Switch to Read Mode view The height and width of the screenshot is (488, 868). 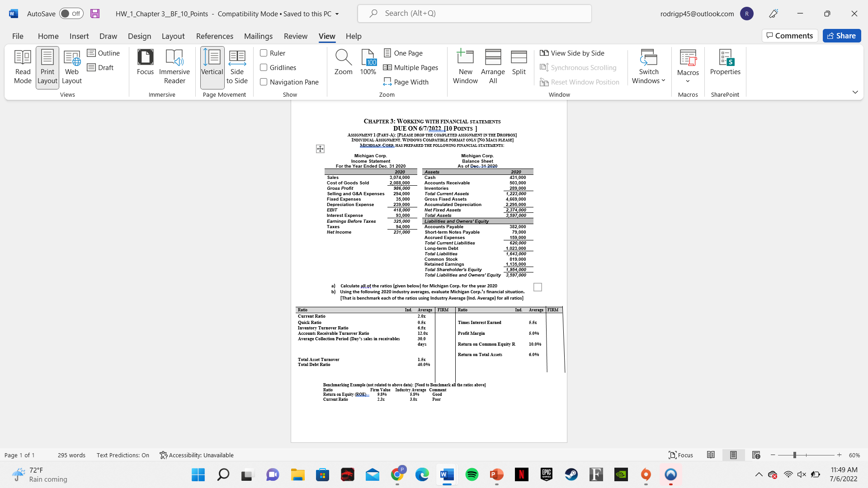(23, 67)
